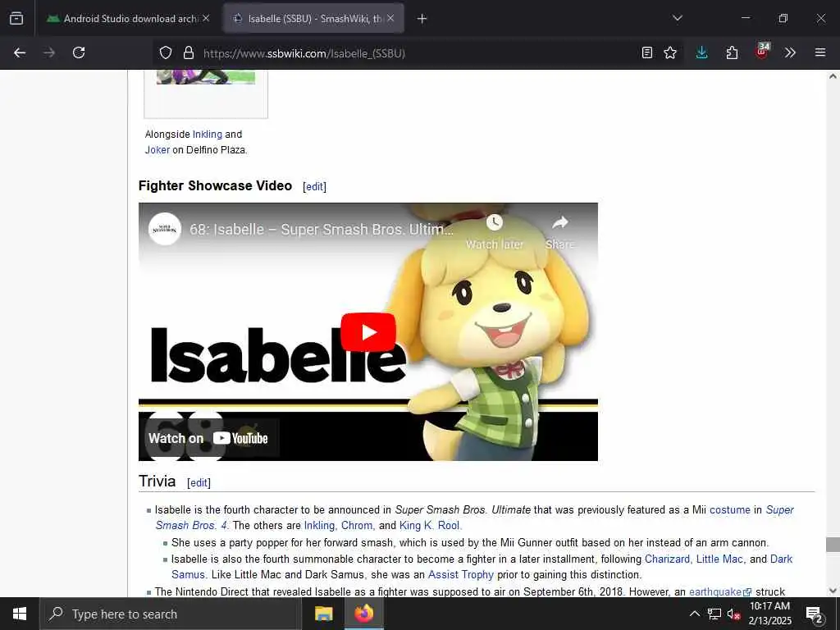Open the Chrom link
Image resolution: width=840 pixels, height=630 pixels.
point(358,525)
